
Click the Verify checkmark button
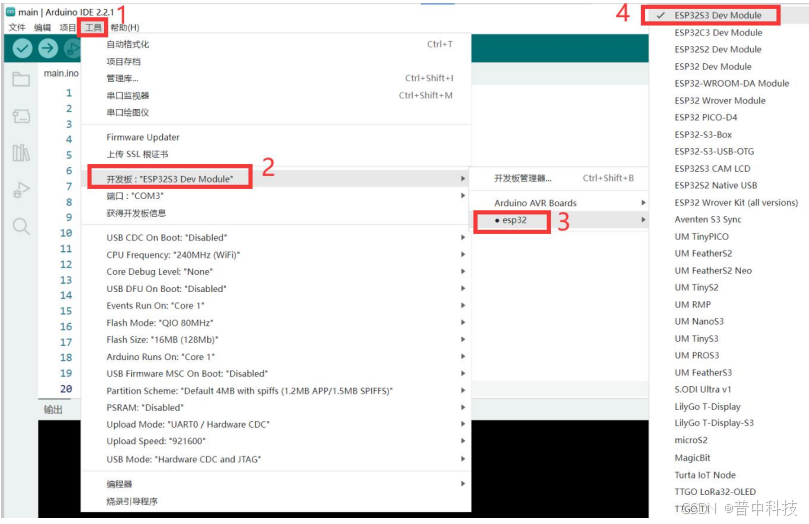(x=22, y=48)
